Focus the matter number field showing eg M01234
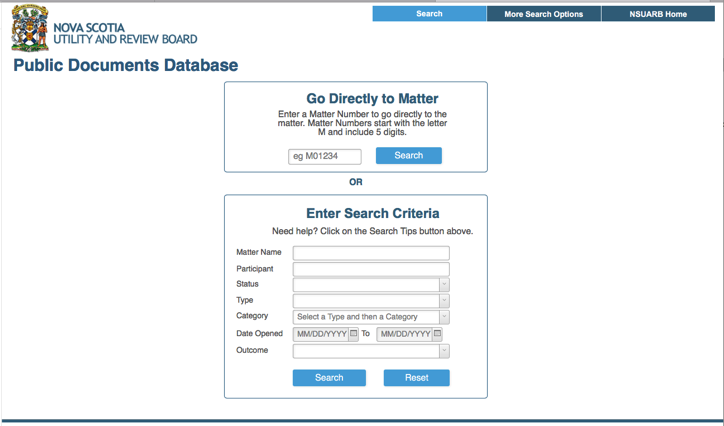 [324, 156]
